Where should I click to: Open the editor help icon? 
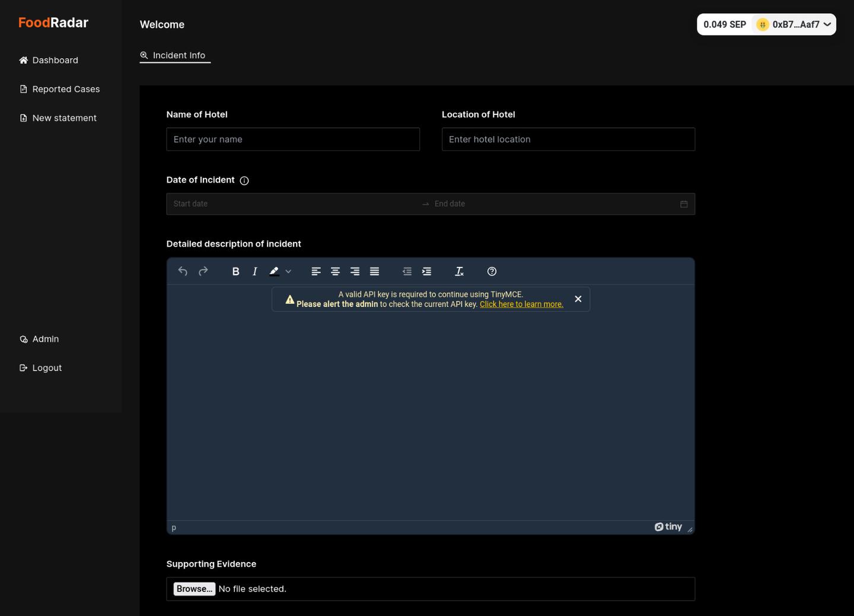[x=492, y=271]
